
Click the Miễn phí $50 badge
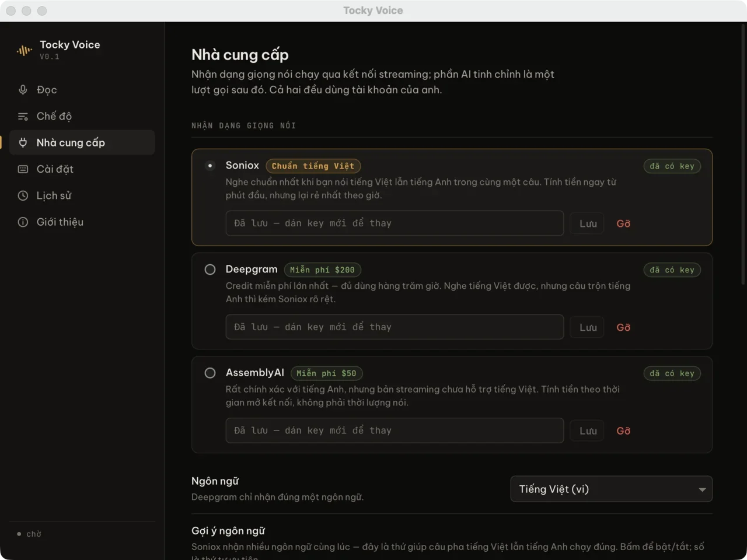click(x=326, y=373)
